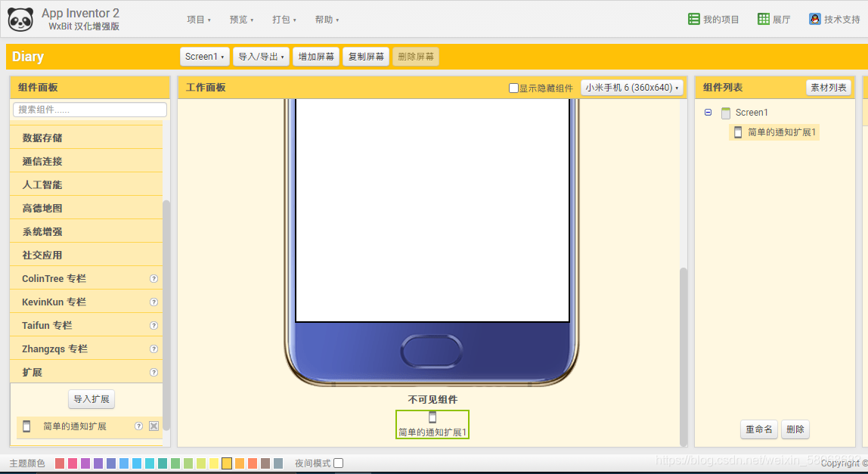The height and width of the screenshot is (474, 868).
Task: Open the 小米手机 6 device size dropdown
Action: pos(630,87)
